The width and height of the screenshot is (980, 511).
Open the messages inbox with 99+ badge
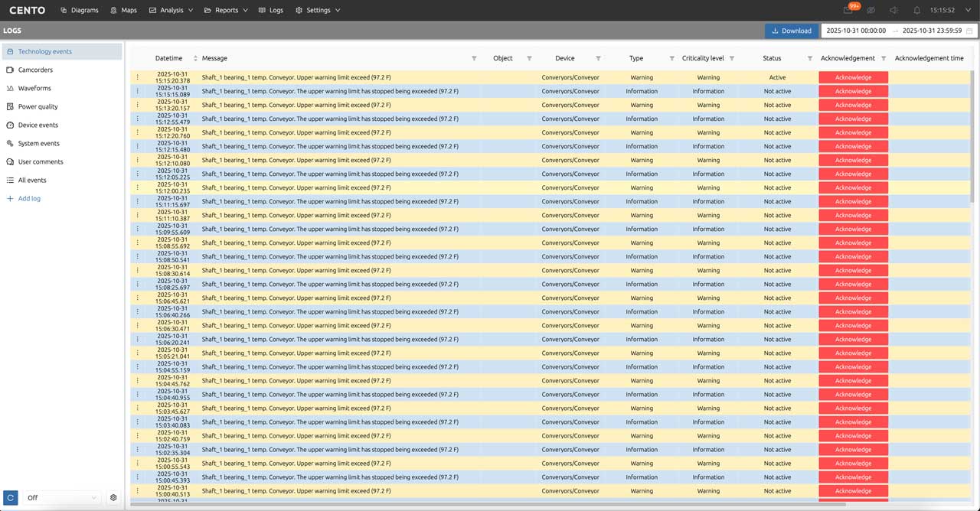coord(848,10)
